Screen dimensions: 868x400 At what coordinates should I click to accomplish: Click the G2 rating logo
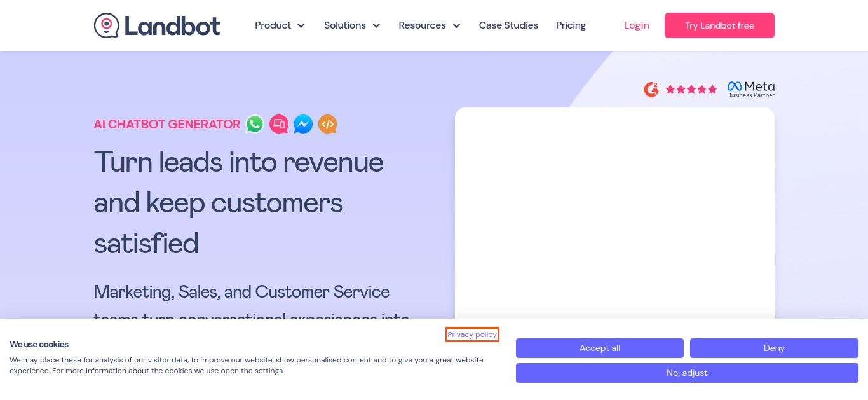651,89
